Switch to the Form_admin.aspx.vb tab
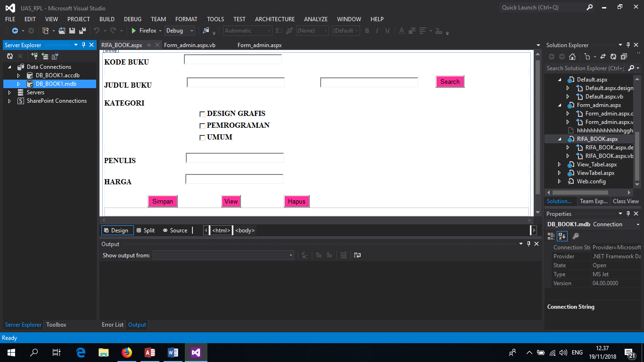 pyautogui.click(x=190, y=45)
